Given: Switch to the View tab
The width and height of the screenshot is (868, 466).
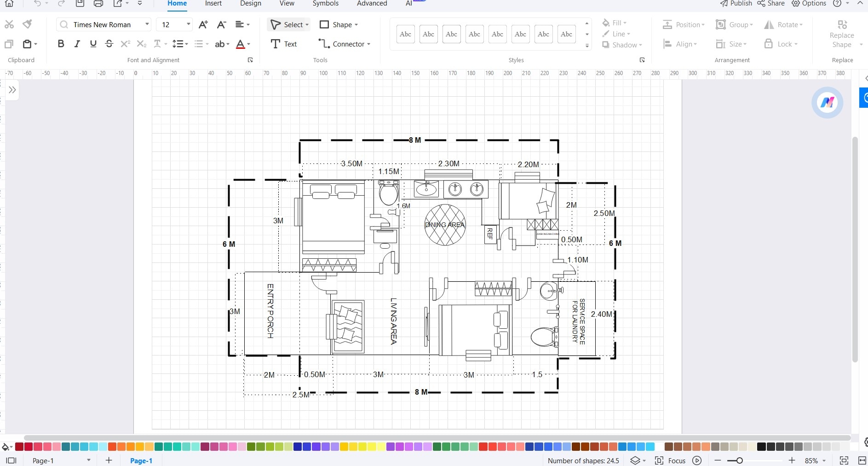Looking at the screenshot, I should 287,4.
